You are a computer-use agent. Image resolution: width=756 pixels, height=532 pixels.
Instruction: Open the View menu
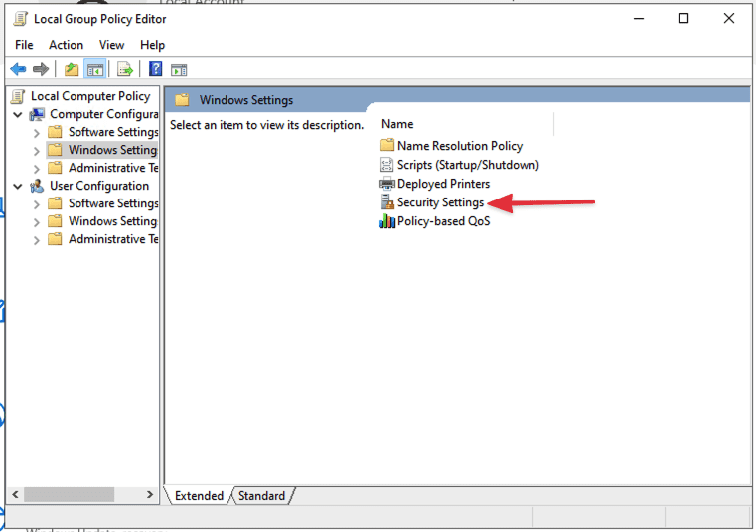tap(111, 45)
